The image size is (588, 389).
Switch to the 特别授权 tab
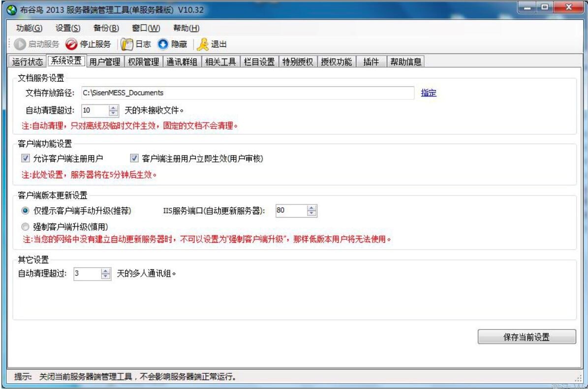tap(298, 62)
